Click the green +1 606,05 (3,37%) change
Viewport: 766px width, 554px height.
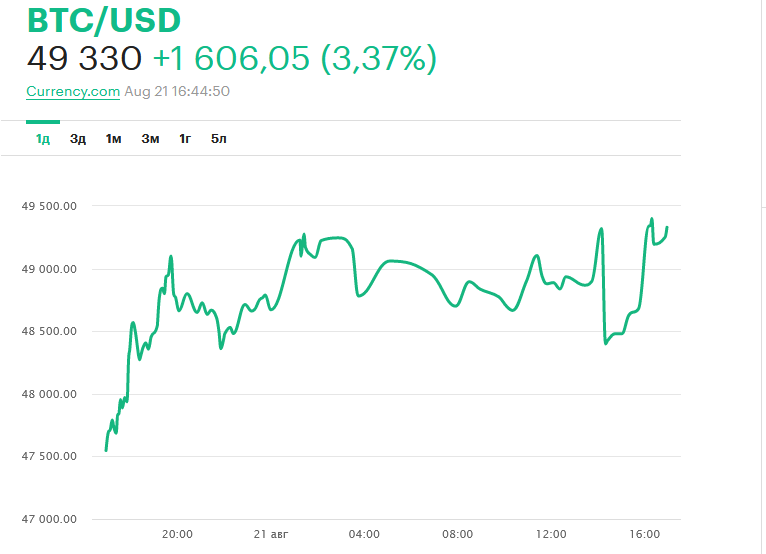point(295,59)
